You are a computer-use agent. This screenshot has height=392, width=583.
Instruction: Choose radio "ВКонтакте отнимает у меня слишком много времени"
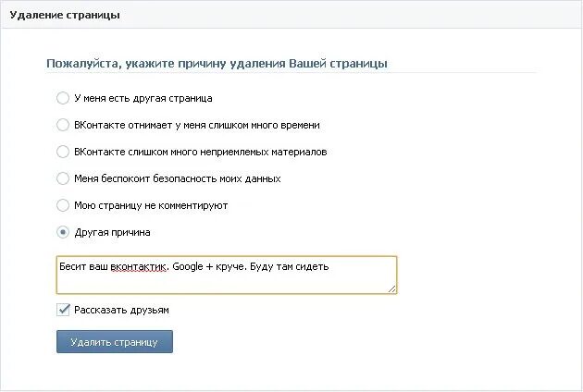click(x=63, y=125)
